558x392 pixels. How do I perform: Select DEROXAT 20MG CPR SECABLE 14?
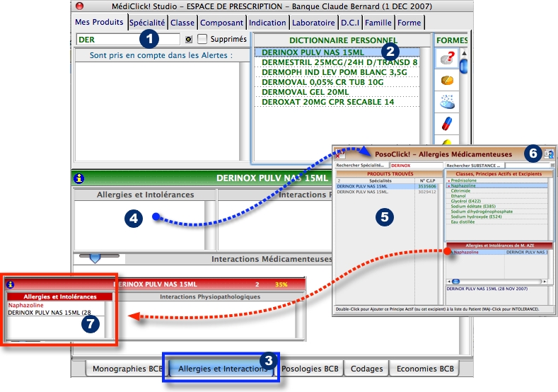tap(337, 102)
